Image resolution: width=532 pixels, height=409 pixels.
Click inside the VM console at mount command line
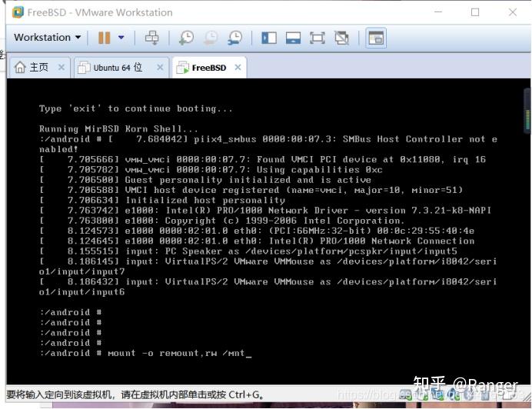(x=145, y=353)
